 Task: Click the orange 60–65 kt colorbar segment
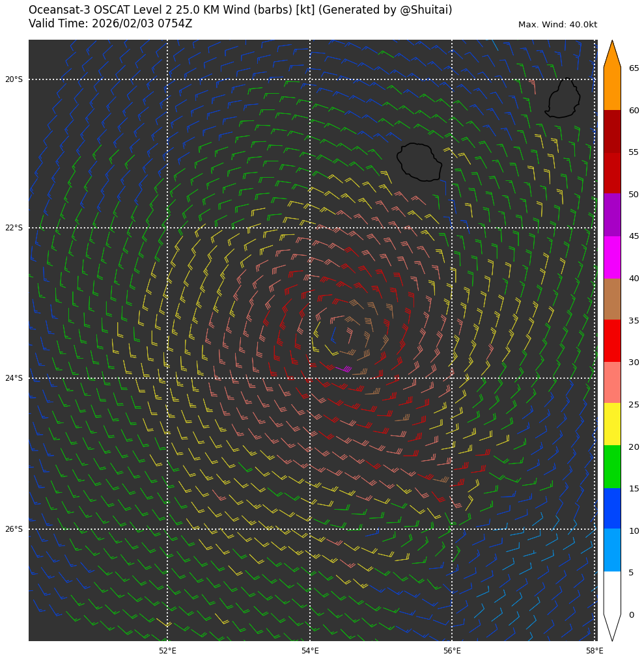[x=611, y=89]
